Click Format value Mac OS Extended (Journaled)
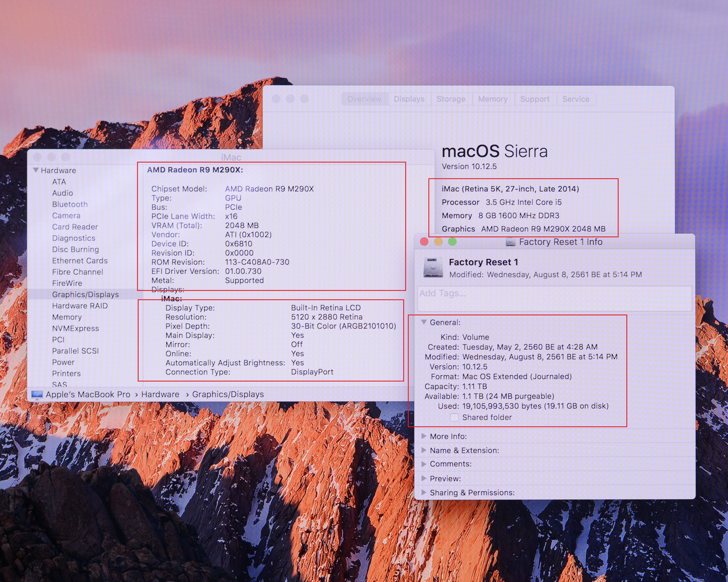Image resolution: width=728 pixels, height=582 pixels. pyautogui.click(x=517, y=377)
